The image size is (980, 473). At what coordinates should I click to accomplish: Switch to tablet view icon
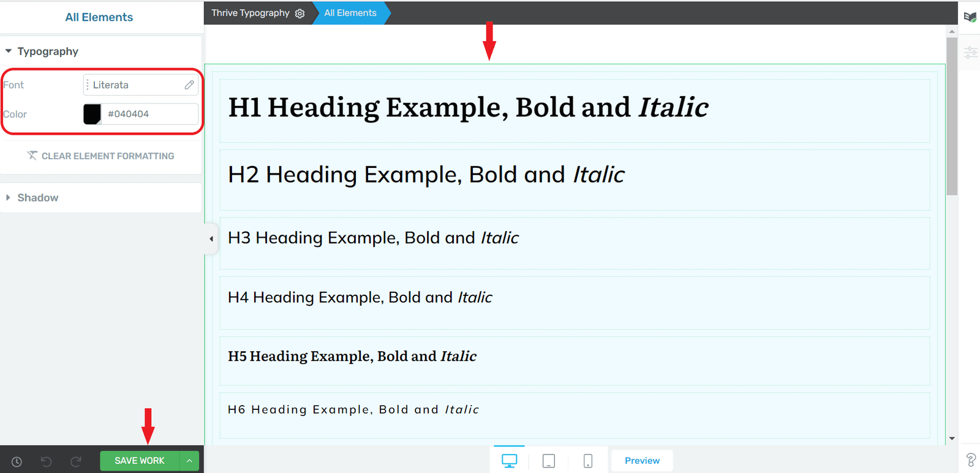pyautogui.click(x=549, y=461)
